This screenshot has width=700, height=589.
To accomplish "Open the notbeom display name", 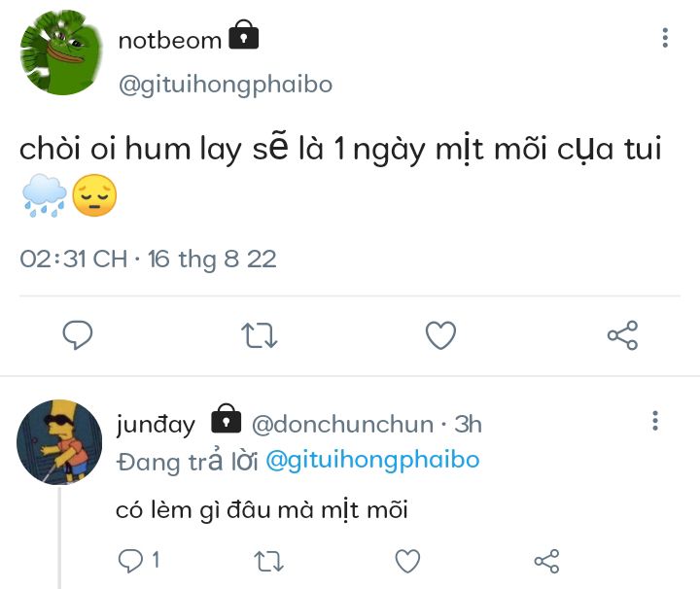I will coord(169,41).
